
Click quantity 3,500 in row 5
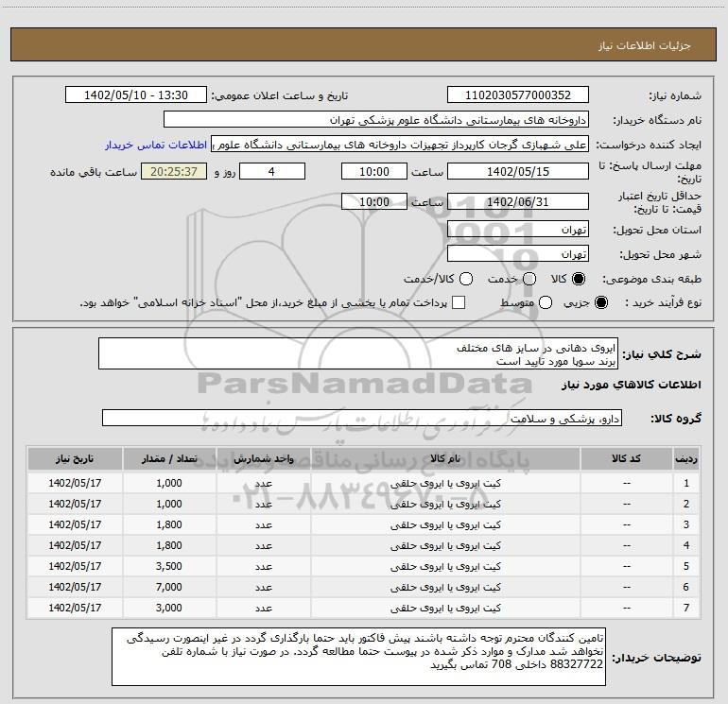(169, 566)
